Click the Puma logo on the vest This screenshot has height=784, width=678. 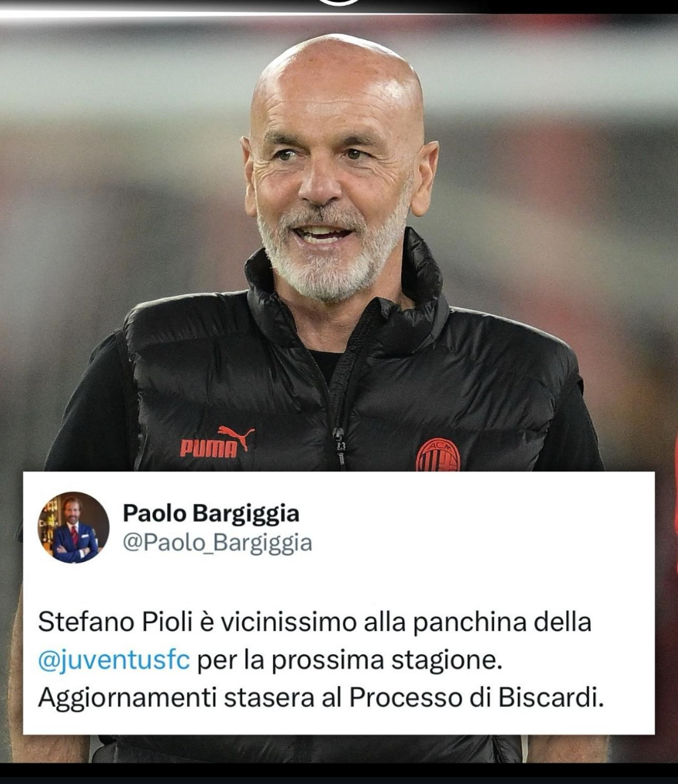point(218,441)
